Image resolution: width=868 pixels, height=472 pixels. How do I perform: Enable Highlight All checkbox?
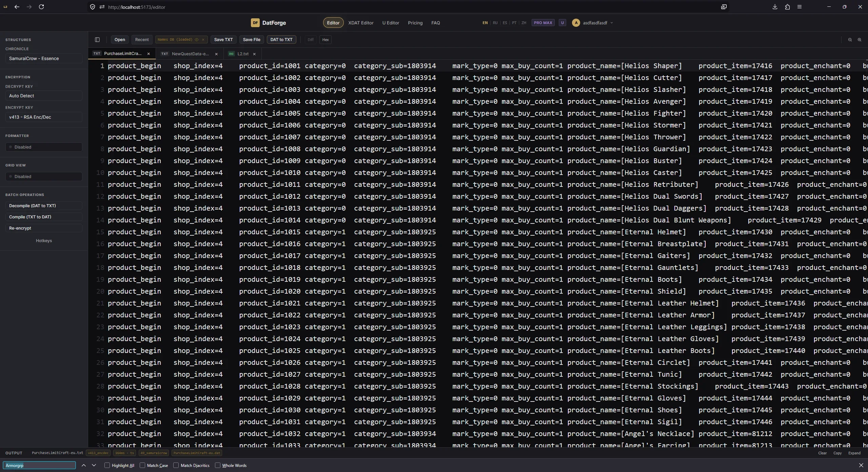107,465
